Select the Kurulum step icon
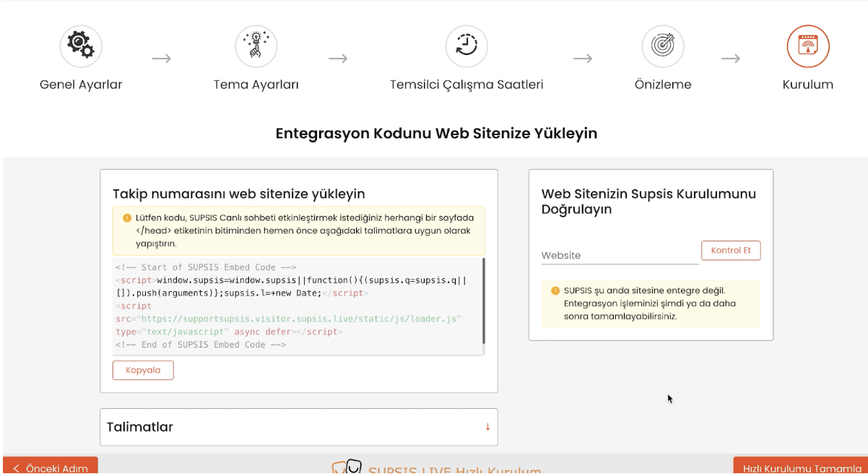Screen dimensions: 868x474 tap(808, 46)
